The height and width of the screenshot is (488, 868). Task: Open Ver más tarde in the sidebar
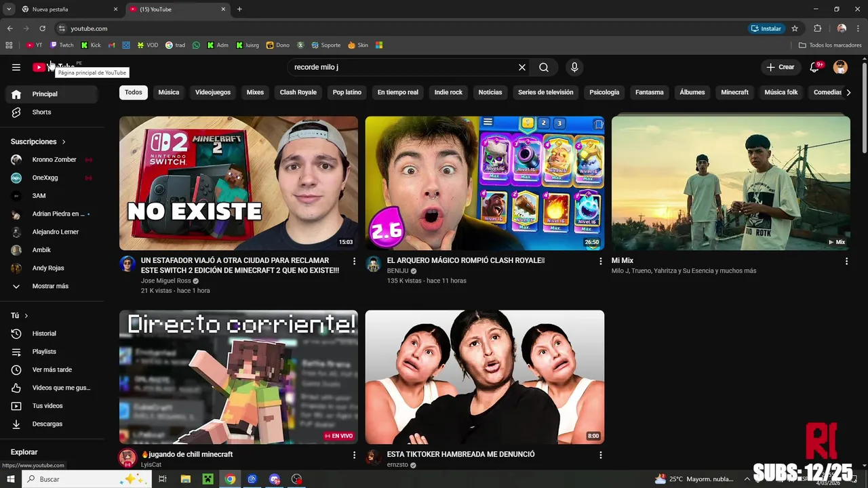click(x=52, y=369)
